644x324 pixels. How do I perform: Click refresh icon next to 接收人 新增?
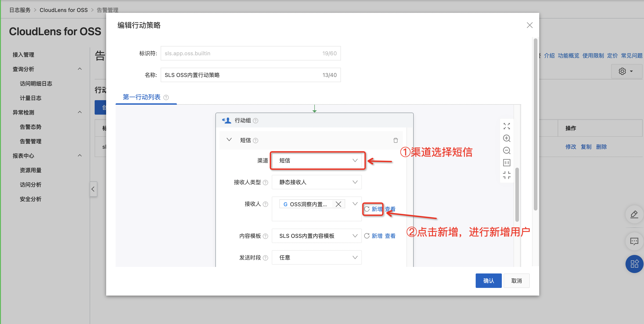pos(367,209)
